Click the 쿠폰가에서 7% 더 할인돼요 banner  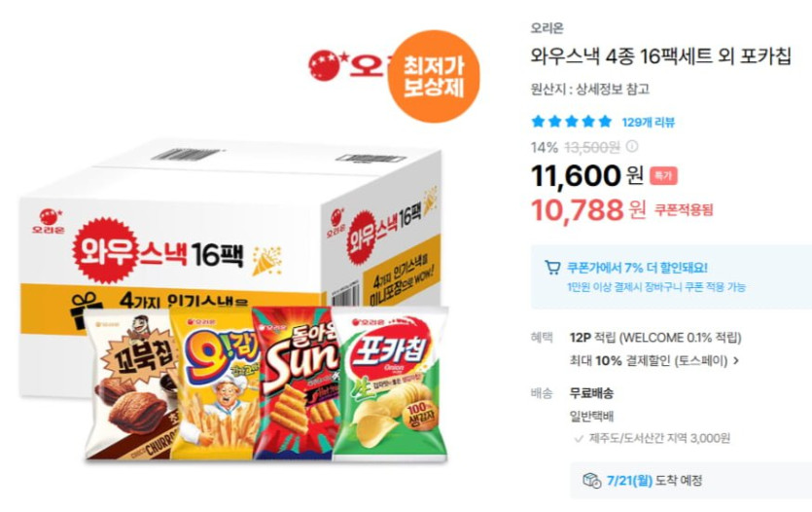[x=671, y=276]
